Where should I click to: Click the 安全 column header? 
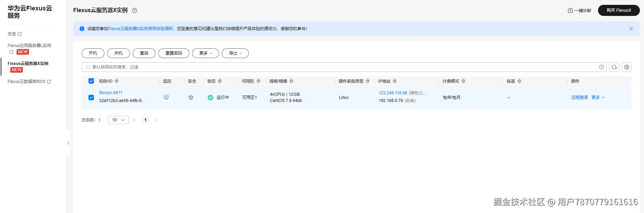tap(192, 81)
